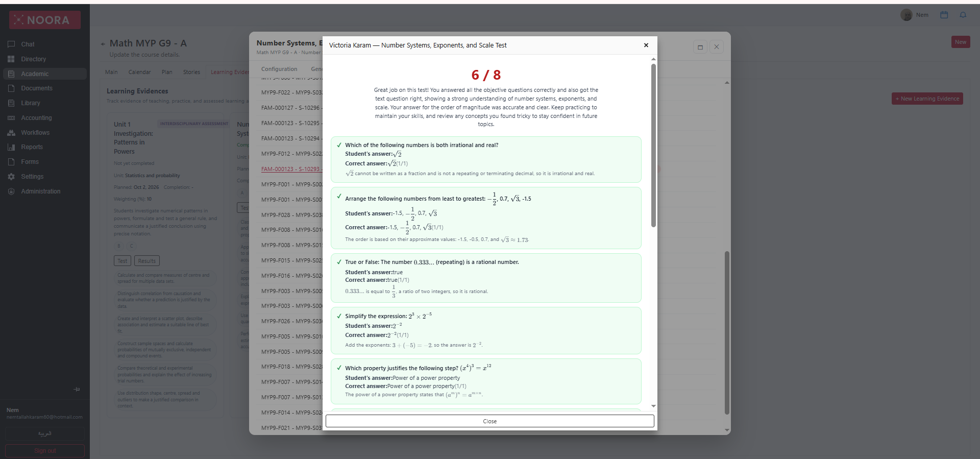Click scroll-down arrow of result dialog
This screenshot has height=459, width=980.
(653, 406)
